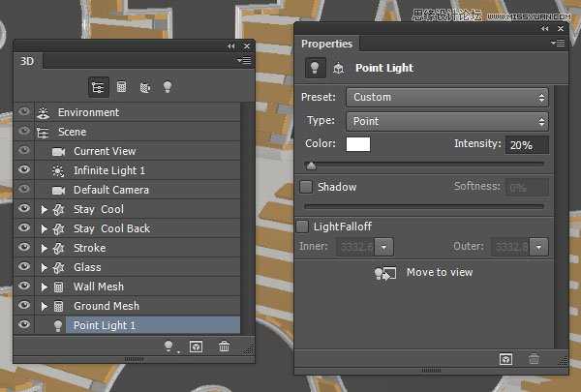
Task: Select Point Light 1 in 3D panel
Action: 153,325
